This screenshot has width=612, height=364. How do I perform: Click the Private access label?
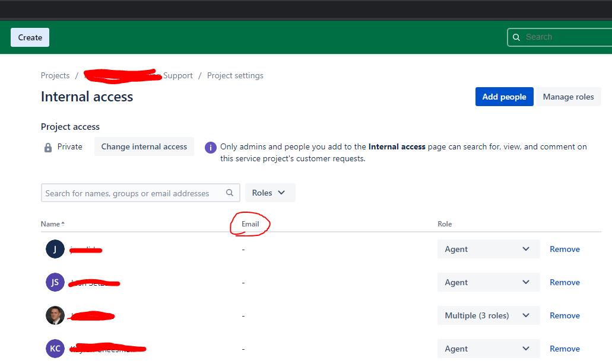pos(70,146)
